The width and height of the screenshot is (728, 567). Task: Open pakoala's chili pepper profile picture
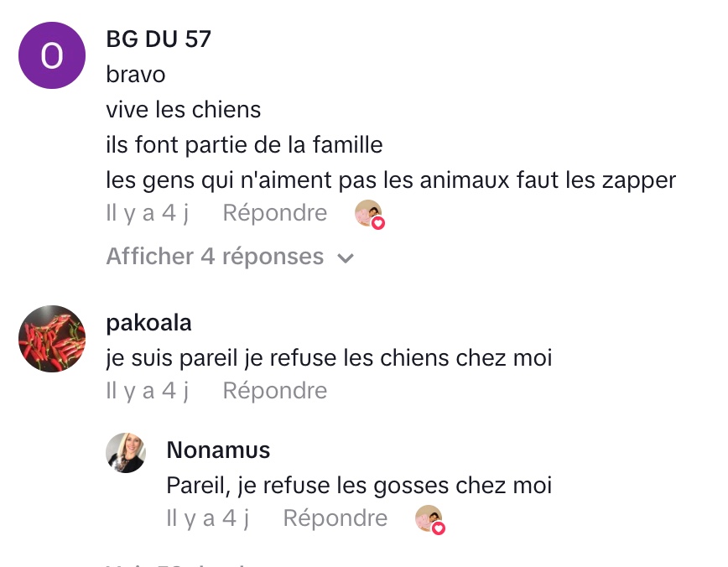[x=52, y=339]
